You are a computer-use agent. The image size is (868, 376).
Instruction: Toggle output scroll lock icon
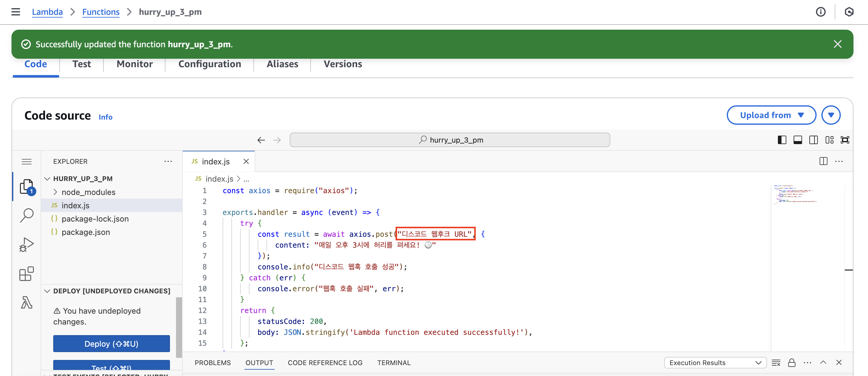[791, 362]
